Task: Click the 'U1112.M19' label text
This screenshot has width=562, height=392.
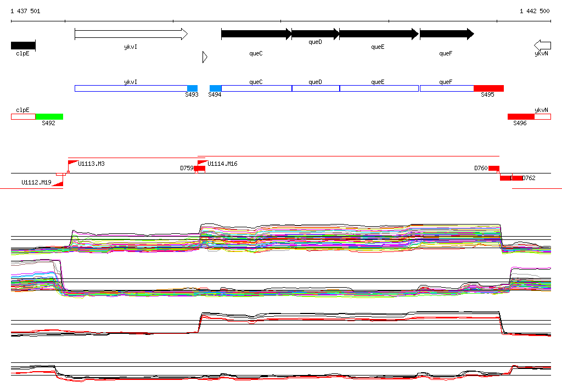Action: click(x=37, y=182)
